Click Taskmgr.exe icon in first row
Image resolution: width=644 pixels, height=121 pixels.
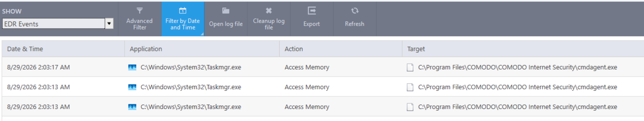pos(132,67)
